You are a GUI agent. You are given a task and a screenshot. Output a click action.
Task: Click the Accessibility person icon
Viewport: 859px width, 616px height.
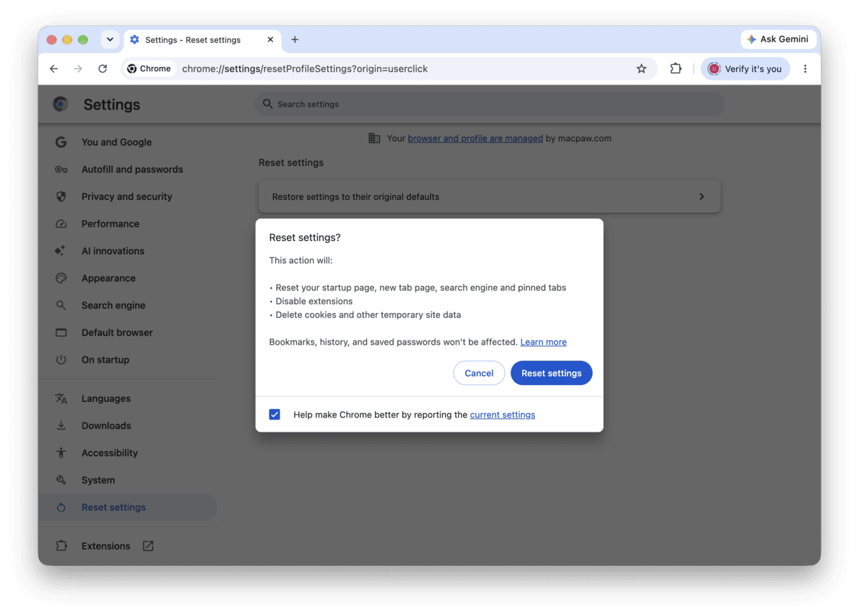click(x=61, y=453)
